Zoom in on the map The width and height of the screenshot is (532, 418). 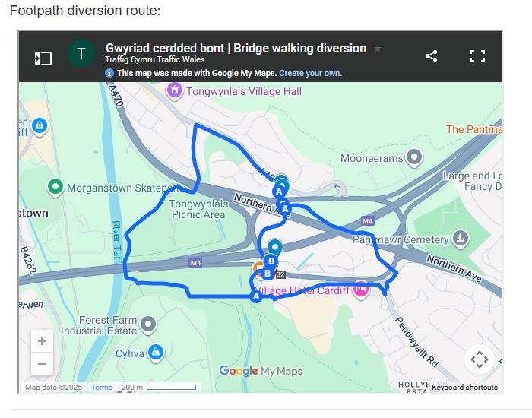[x=43, y=341]
